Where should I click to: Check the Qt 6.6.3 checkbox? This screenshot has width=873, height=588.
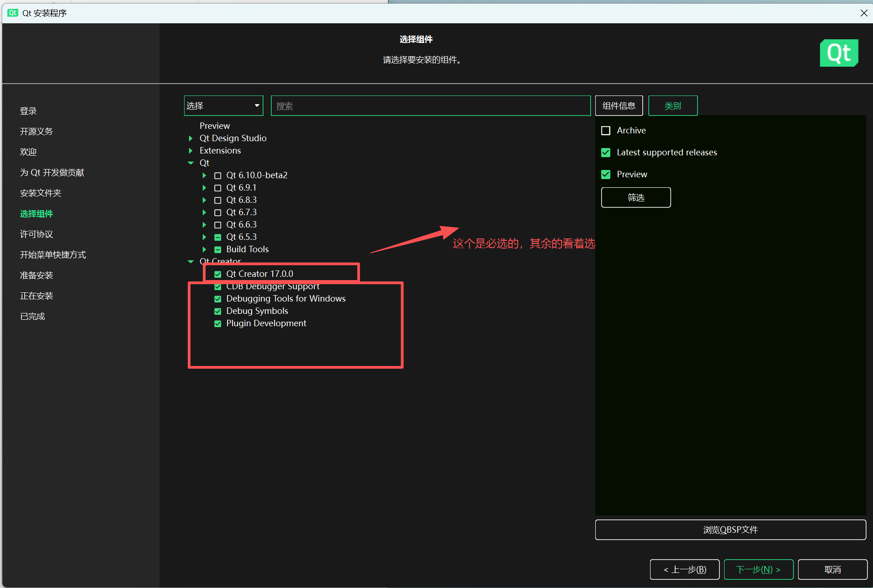click(217, 225)
